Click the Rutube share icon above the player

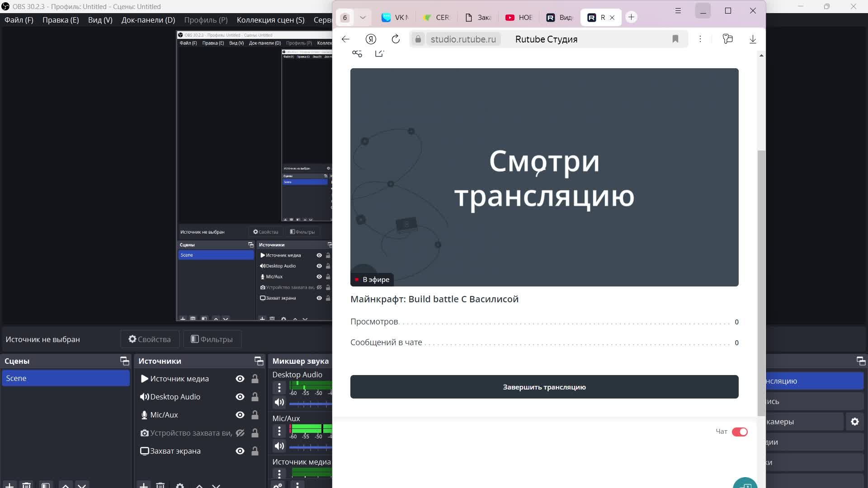pyautogui.click(x=357, y=54)
